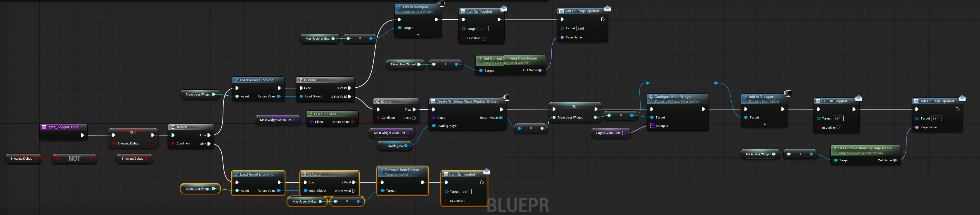Click the function icon on Remove from Parent

point(382,170)
